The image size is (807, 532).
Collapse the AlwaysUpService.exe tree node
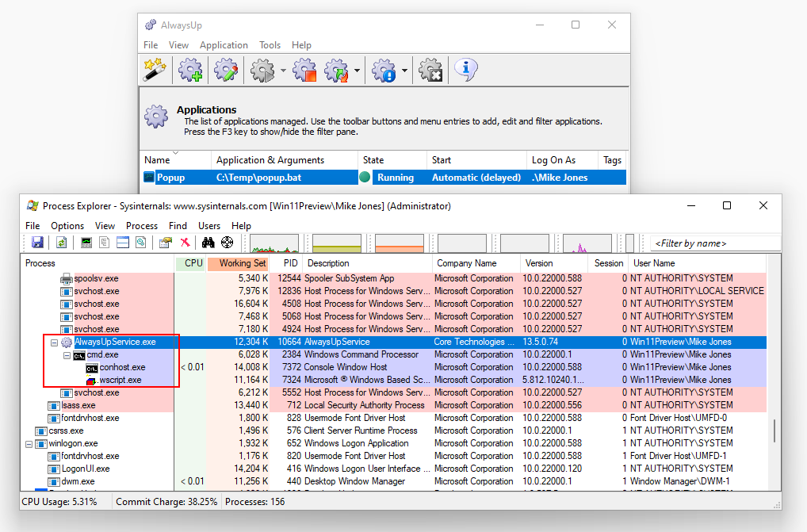tap(54, 343)
